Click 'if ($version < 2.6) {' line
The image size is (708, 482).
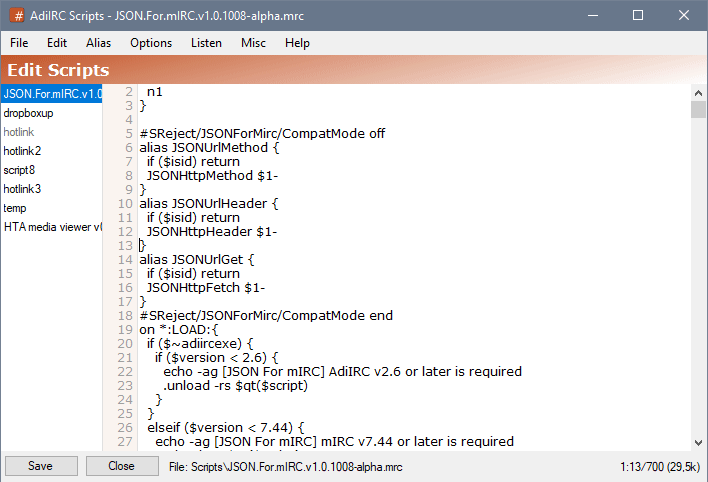point(217,358)
